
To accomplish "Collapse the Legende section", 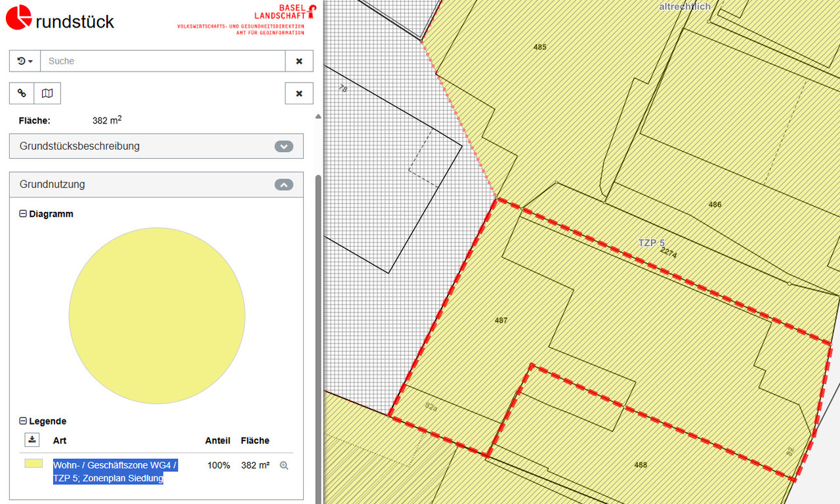I will point(24,421).
